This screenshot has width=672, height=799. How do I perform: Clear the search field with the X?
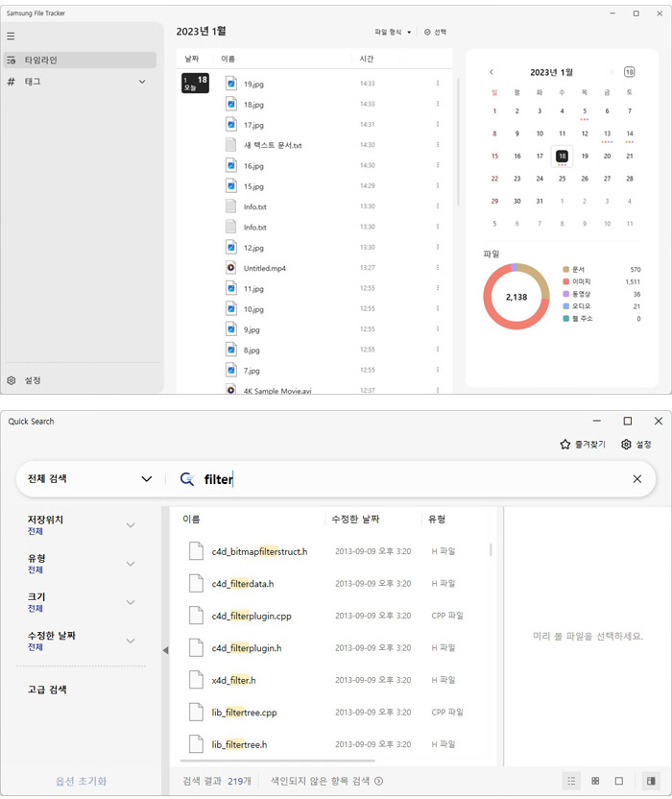(636, 479)
